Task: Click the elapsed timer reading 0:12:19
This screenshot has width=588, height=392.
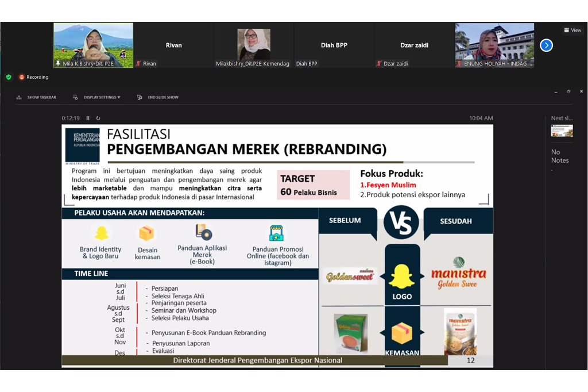Action: click(71, 118)
